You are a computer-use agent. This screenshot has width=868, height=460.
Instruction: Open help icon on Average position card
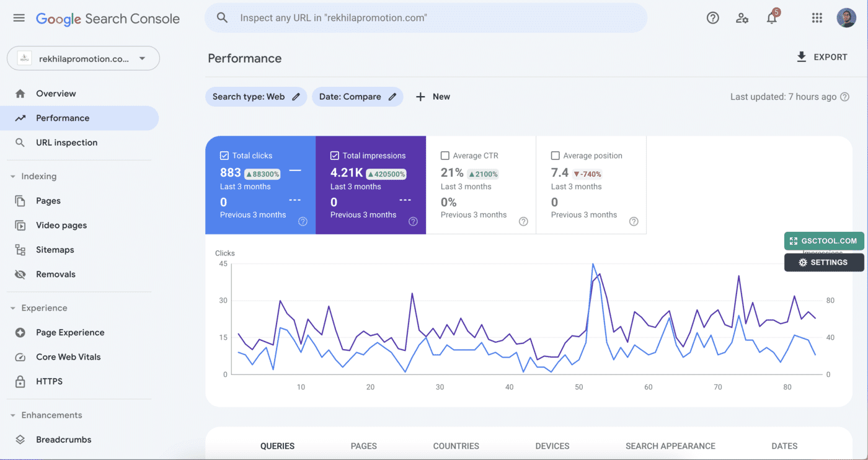[x=634, y=221]
